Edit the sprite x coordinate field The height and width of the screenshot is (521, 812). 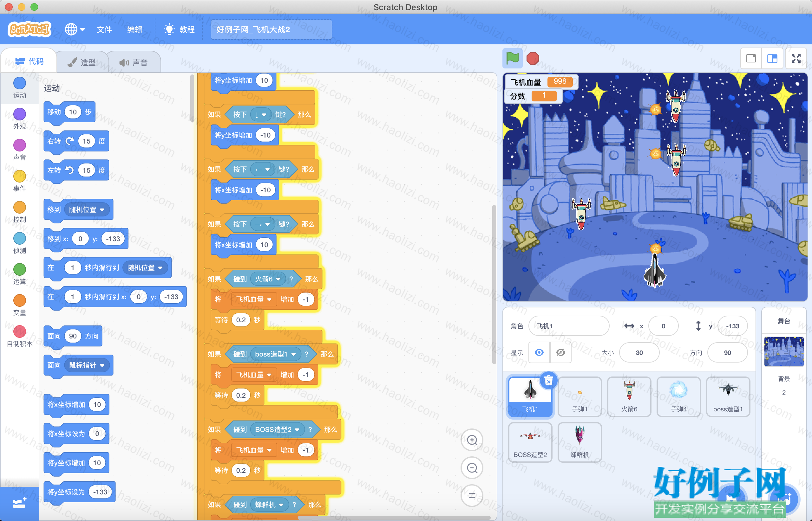click(663, 326)
